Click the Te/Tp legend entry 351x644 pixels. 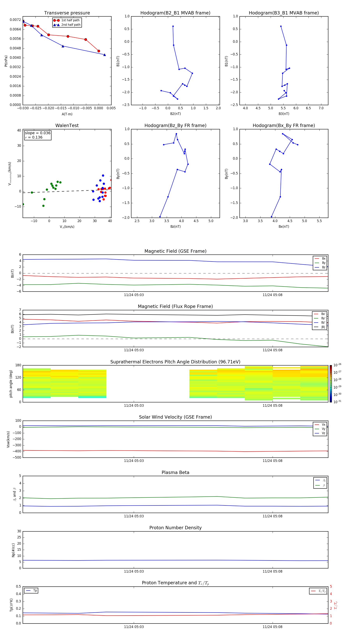click(x=318, y=591)
